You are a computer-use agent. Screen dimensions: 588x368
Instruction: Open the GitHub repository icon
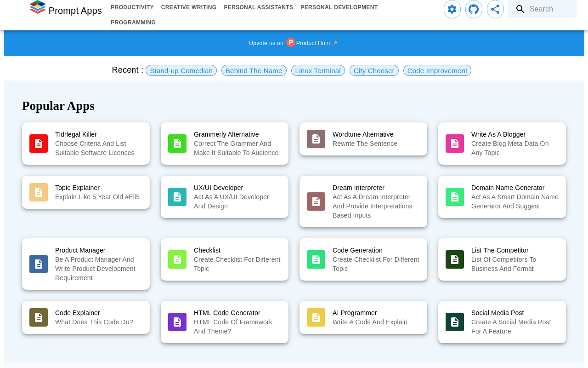coord(474,9)
